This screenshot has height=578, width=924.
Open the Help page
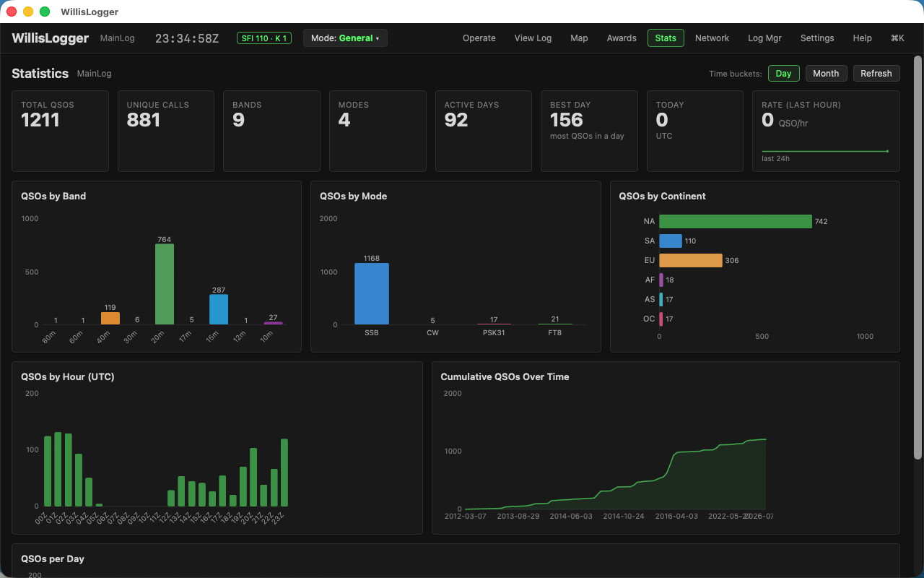point(862,38)
